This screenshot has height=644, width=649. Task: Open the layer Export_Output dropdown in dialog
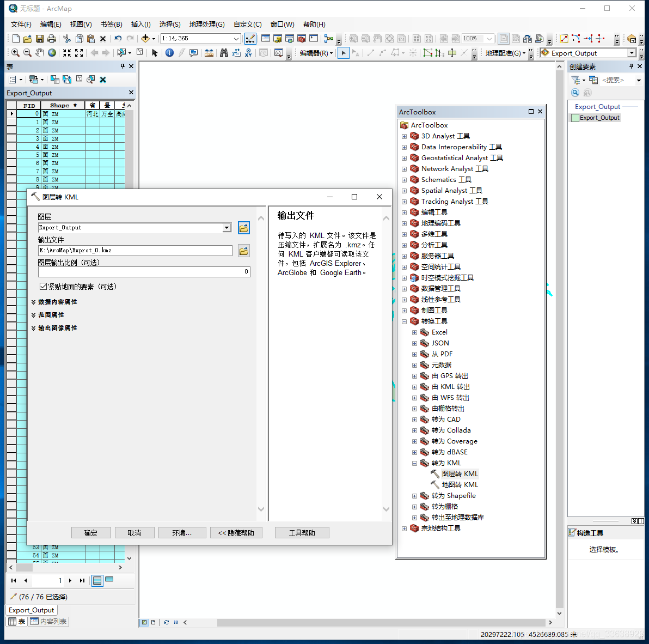(x=227, y=227)
